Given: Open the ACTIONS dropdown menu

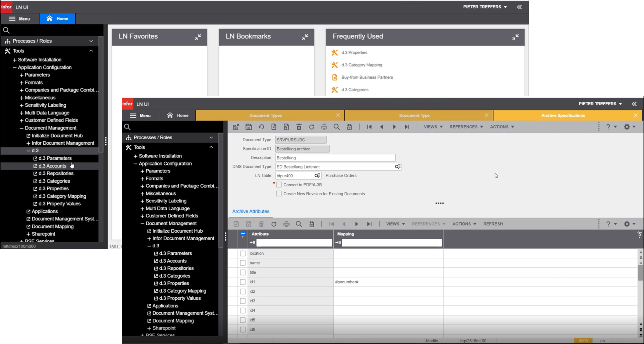Looking at the screenshot, I should click(501, 127).
